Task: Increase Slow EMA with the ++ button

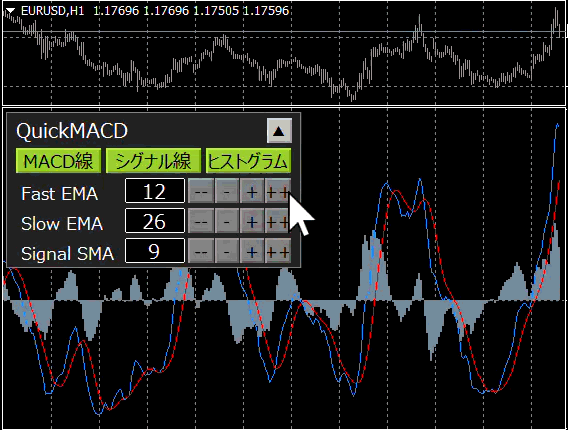Action: (x=278, y=221)
